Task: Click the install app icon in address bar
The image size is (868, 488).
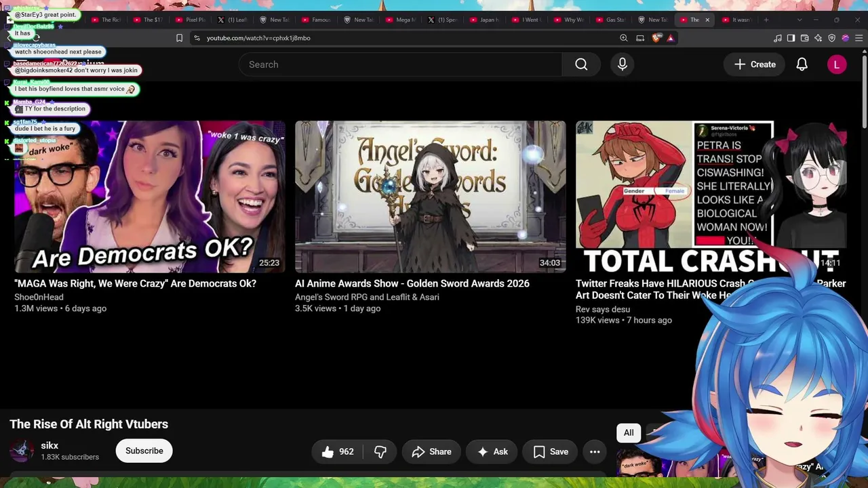Action: (640, 38)
